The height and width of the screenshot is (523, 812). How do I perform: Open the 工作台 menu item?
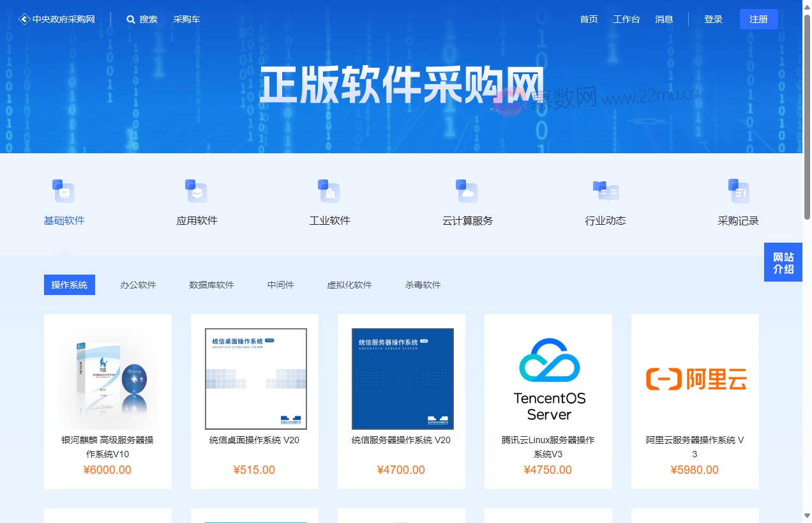click(626, 19)
